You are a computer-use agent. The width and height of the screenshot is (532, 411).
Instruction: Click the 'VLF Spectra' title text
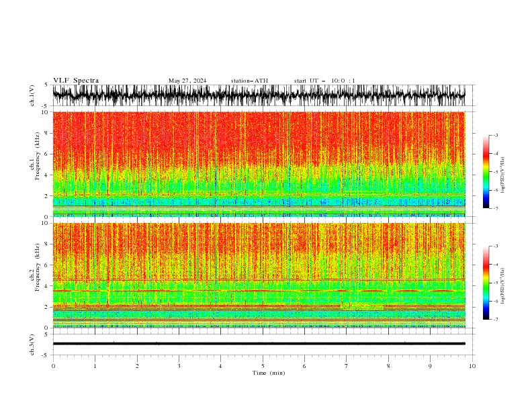tap(76, 81)
